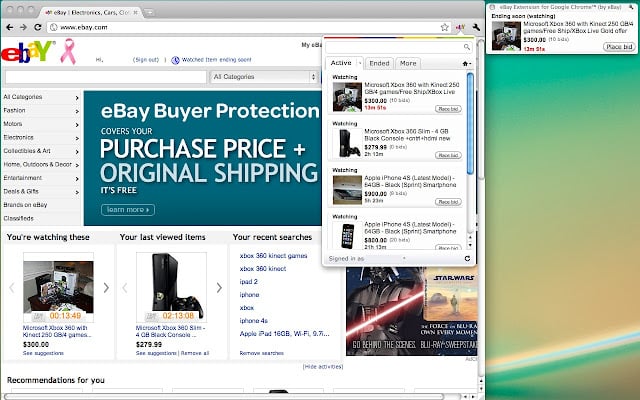Show next item in last viewed items
Viewport: 640px width, 400px height.
[x=219, y=288]
